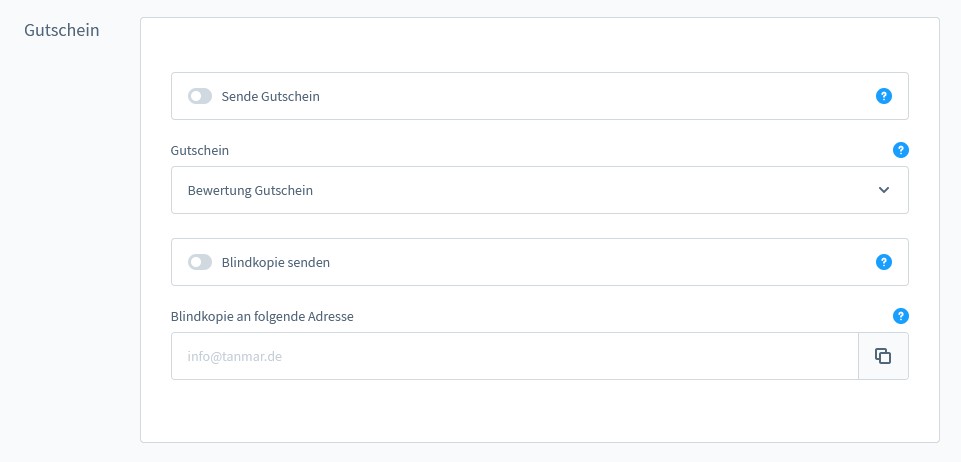Toggle the Blindkopie senden switch
Screen dimensions: 961x462
(x=200, y=262)
